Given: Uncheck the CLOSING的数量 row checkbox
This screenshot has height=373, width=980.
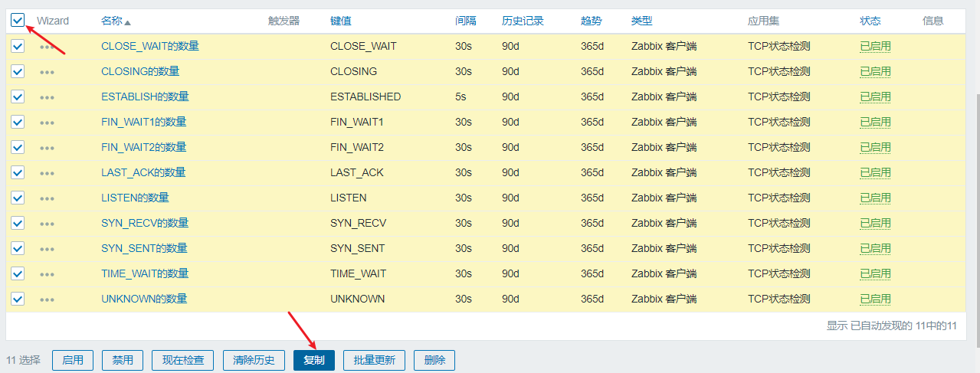Looking at the screenshot, I should tap(18, 71).
